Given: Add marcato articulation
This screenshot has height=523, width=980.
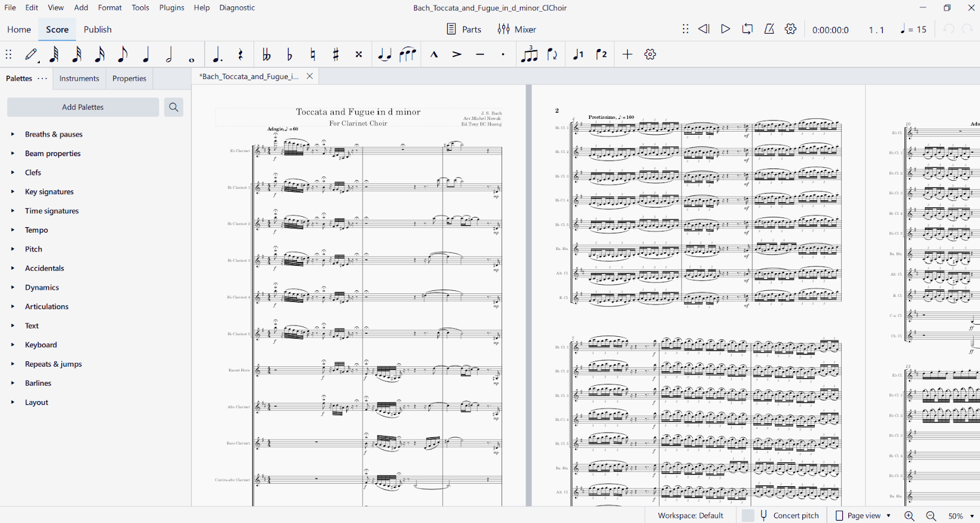Looking at the screenshot, I should [434, 55].
